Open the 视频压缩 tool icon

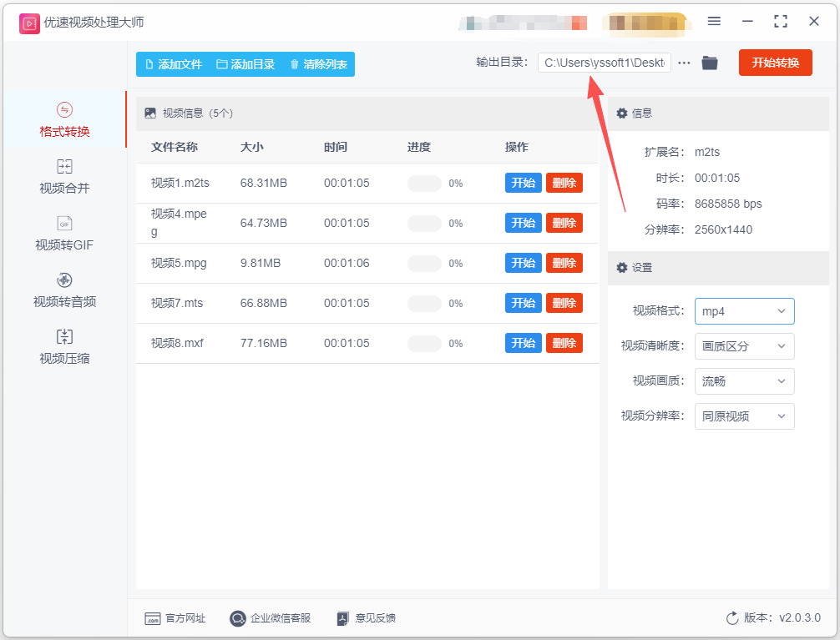[x=64, y=337]
